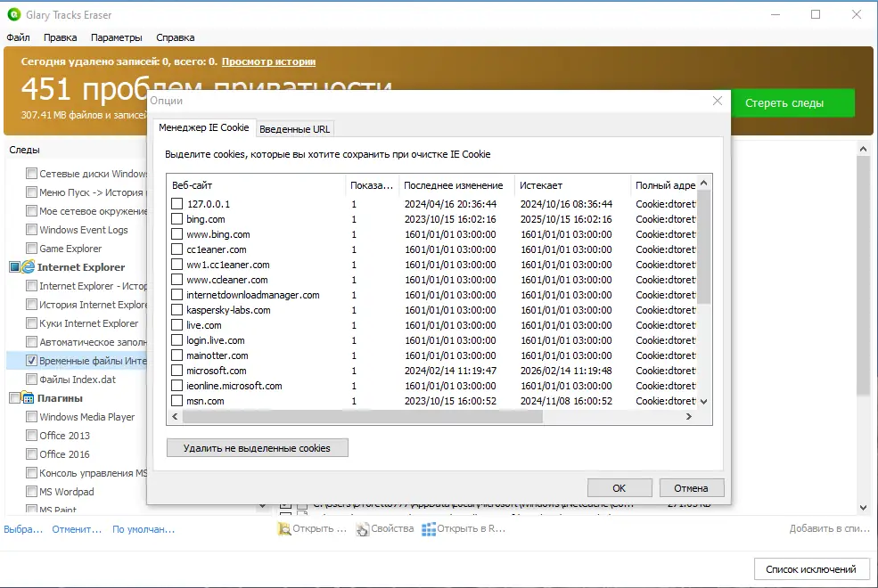Click cookie list scroll-right arrow
Image resolution: width=878 pixels, height=588 pixels.
pos(689,416)
